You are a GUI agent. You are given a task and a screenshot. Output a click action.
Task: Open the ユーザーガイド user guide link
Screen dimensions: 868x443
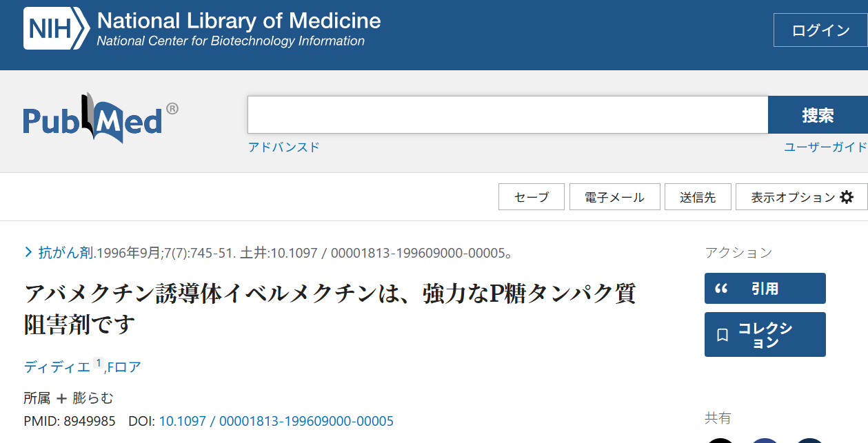[x=825, y=147]
